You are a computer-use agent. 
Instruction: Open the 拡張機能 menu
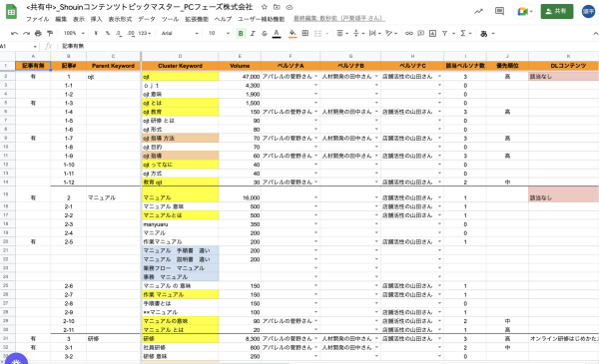[197, 19]
